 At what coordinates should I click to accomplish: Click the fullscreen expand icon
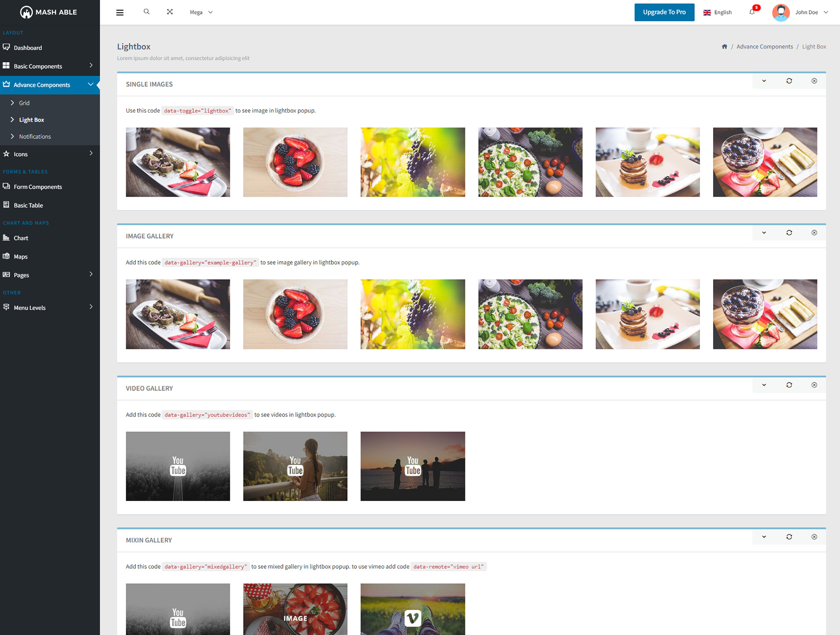pos(170,12)
